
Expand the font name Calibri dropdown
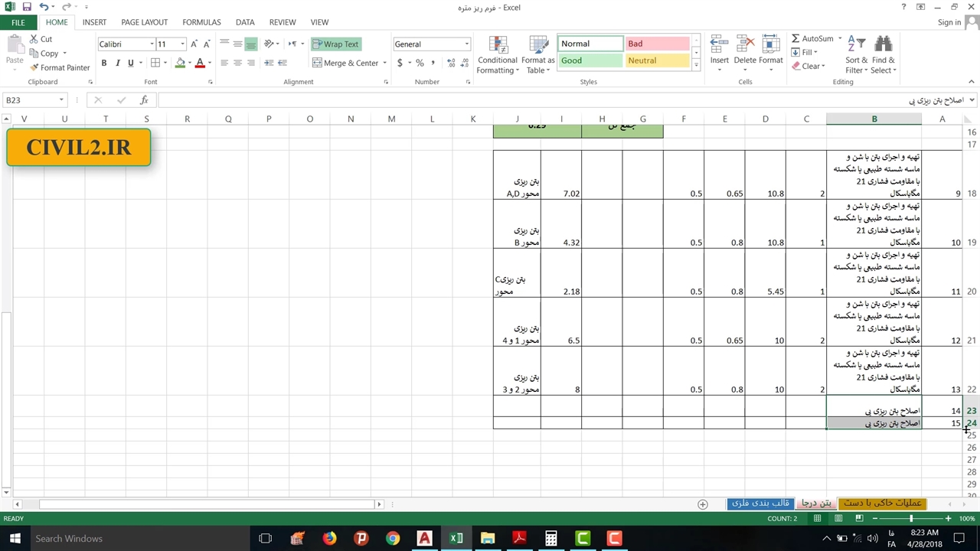tap(152, 44)
